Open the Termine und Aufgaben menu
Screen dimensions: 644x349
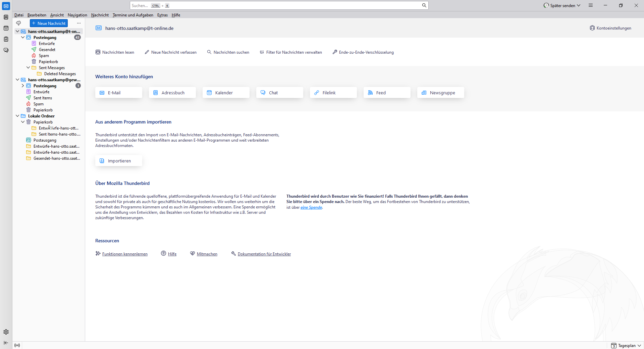point(133,15)
